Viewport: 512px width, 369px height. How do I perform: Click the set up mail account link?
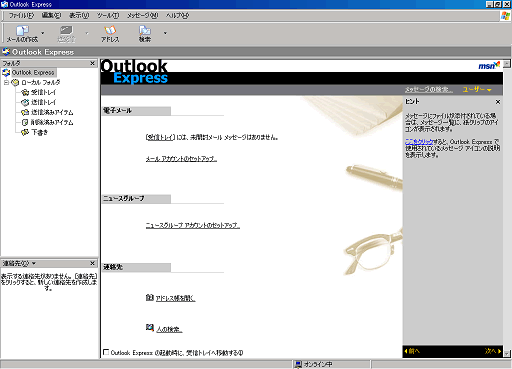[181, 159]
